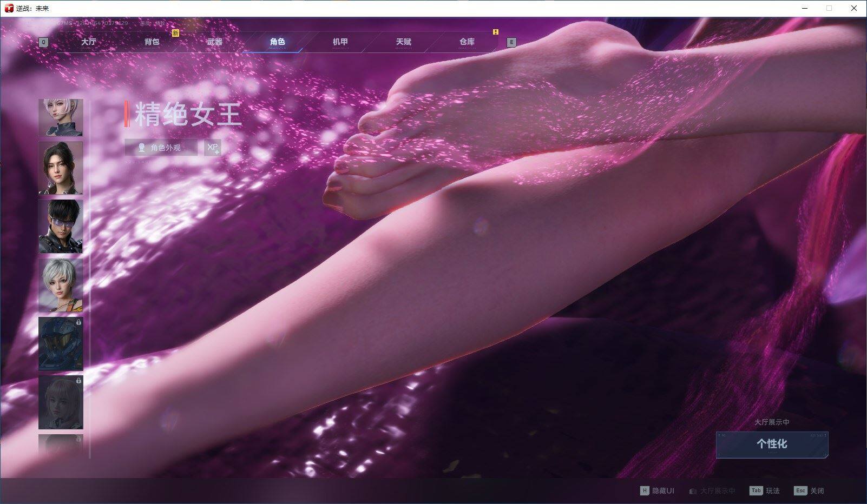Open the 武器 weapons tab
Image resolution: width=867 pixels, height=504 pixels.
(x=215, y=42)
